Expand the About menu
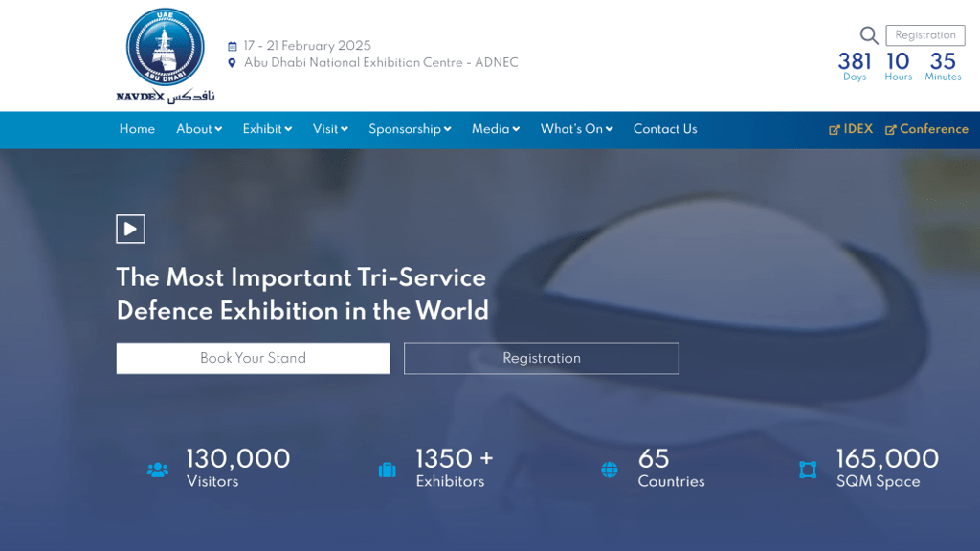The height and width of the screenshot is (551, 980). [199, 129]
